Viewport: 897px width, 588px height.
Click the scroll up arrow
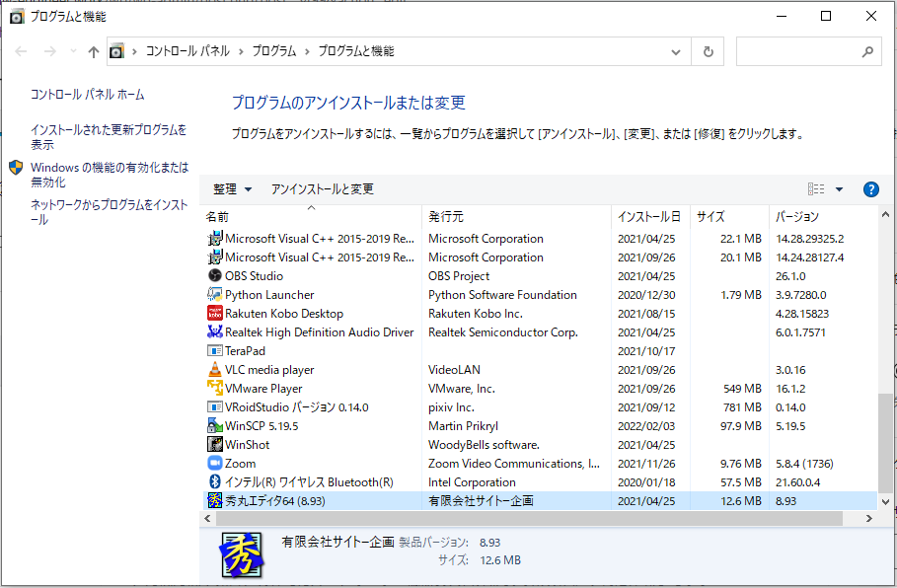click(885, 215)
